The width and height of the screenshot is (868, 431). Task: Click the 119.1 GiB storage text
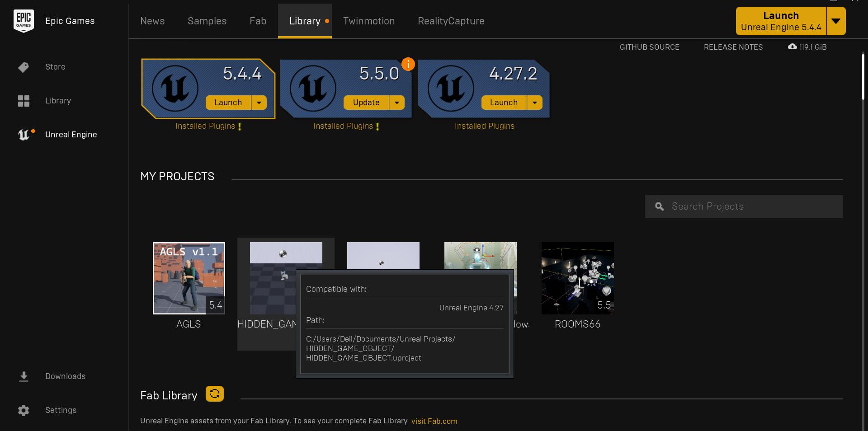(x=813, y=47)
